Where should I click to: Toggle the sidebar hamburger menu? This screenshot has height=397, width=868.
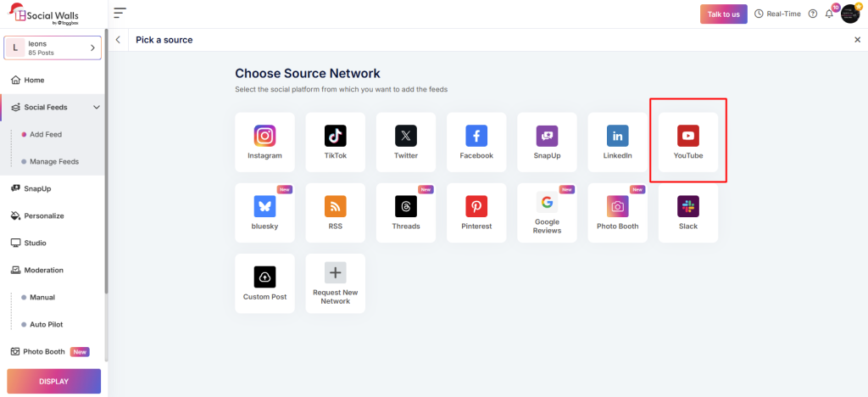(120, 13)
